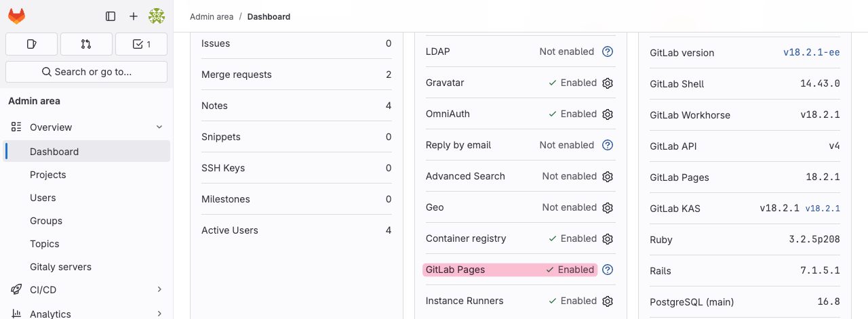Click the Search or go to field
The height and width of the screenshot is (319, 868).
pos(86,72)
